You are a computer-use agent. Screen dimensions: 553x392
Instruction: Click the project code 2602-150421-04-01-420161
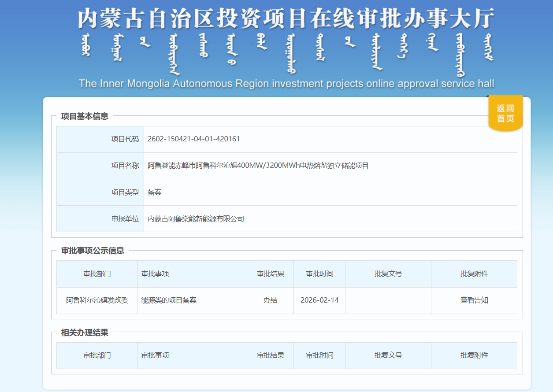(x=194, y=139)
